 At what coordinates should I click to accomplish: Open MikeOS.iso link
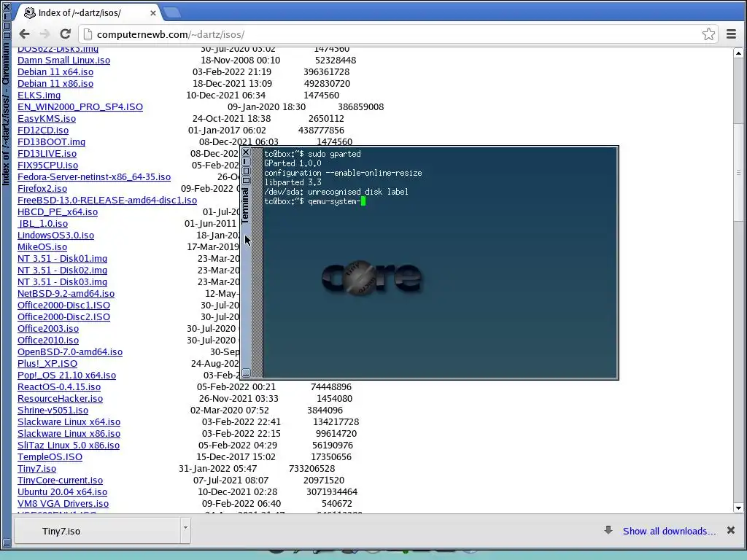tap(42, 247)
